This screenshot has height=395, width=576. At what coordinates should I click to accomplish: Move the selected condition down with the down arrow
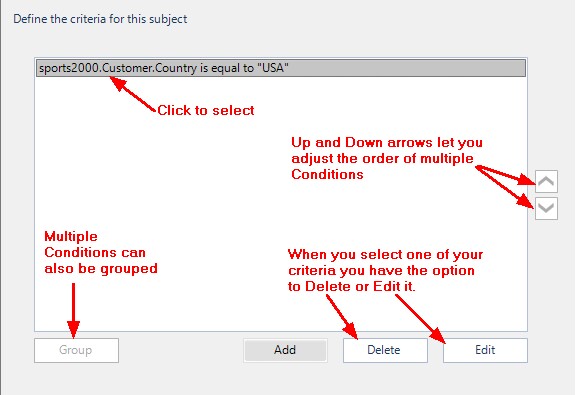click(x=546, y=208)
